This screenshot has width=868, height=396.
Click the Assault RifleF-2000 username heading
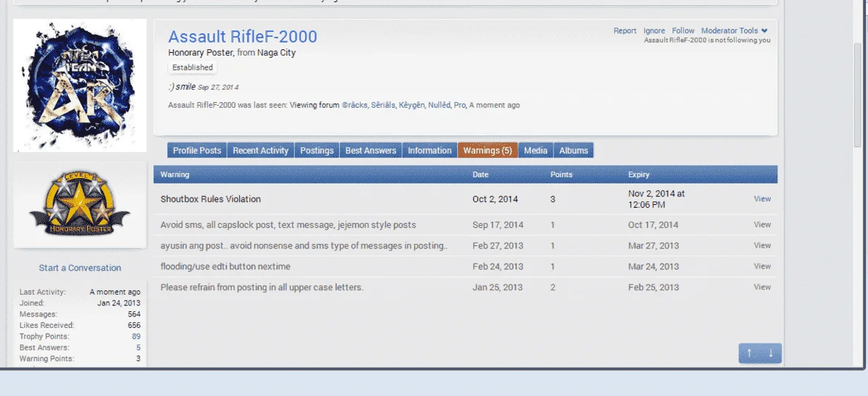point(243,36)
